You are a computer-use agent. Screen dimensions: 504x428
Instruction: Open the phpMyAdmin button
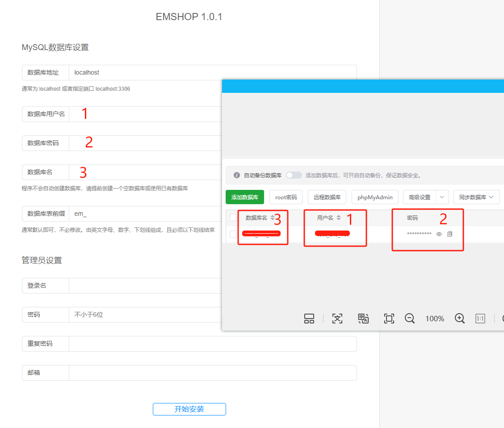[x=375, y=197]
